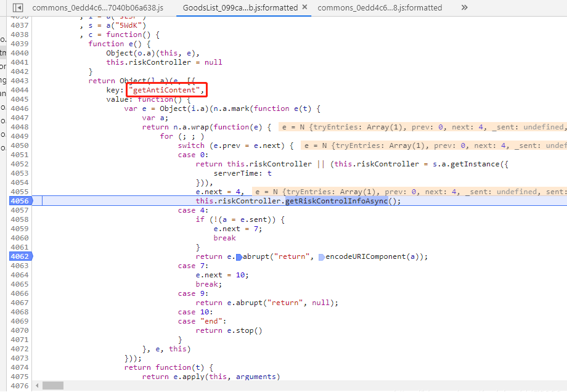The image size is (567, 392).
Task: Click the text e.next = 7
Action: pos(237,229)
